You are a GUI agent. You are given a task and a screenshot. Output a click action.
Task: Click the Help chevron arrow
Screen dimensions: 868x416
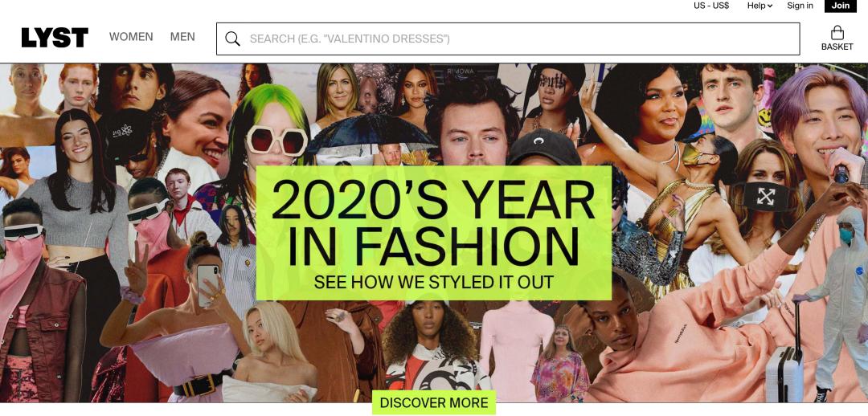click(770, 6)
